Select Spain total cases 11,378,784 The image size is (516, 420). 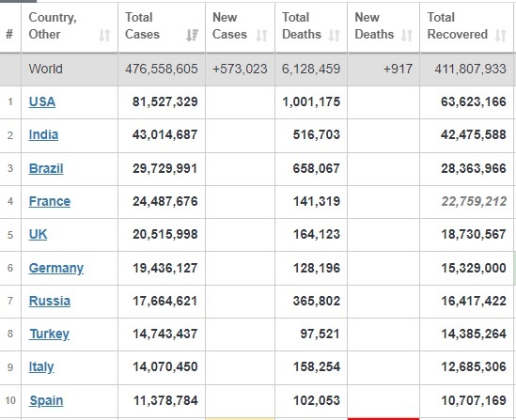165,401
